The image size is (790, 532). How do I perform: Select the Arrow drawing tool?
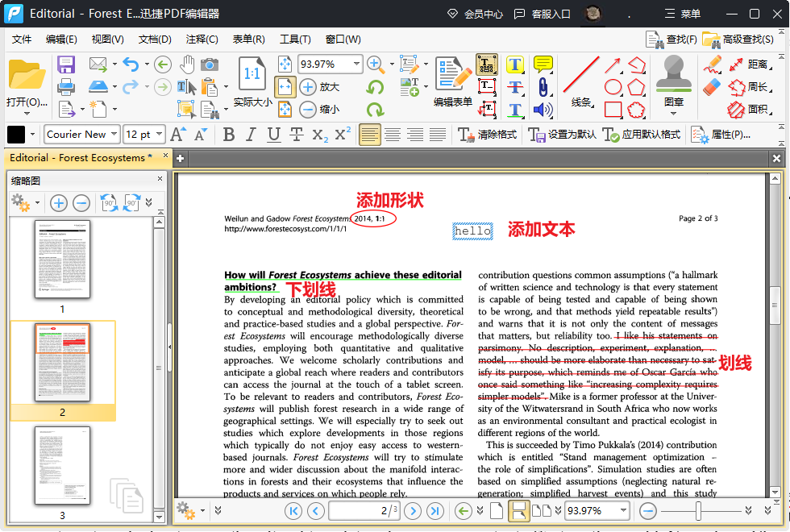(x=613, y=65)
